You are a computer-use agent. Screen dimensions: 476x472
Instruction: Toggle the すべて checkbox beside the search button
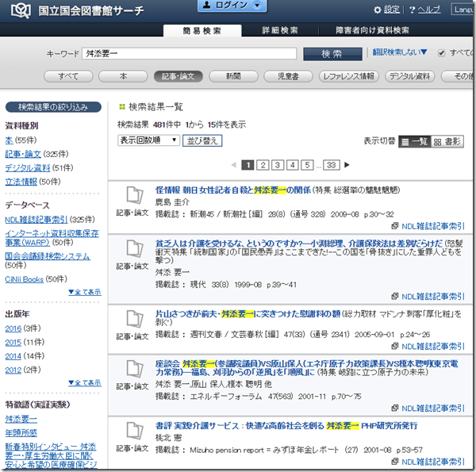coord(441,53)
